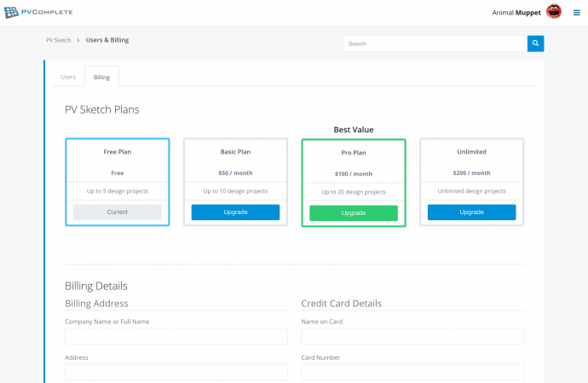Click the Credit Card Details heading
The height and width of the screenshot is (383, 588).
(x=341, y=304)
